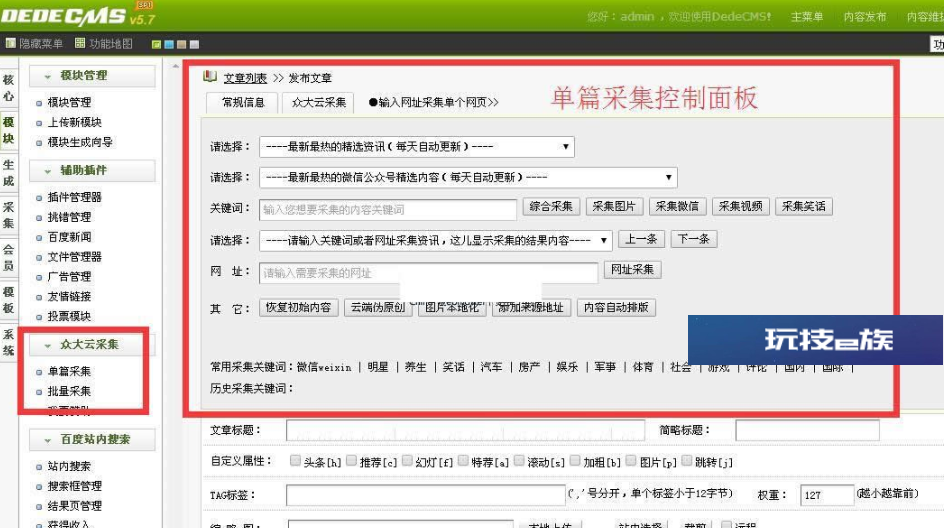Image resolution: width=944 pixels, height=528 pixels.
Task: Check the 推荐[c] attribute checkbox
Action: pyautogui.click(x=352, y=461)
